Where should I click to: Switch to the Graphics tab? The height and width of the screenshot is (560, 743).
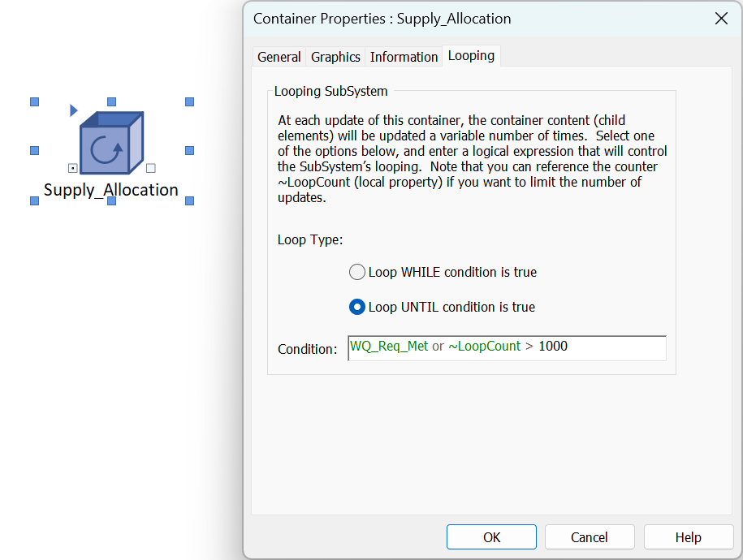click(x=335, y=57)
